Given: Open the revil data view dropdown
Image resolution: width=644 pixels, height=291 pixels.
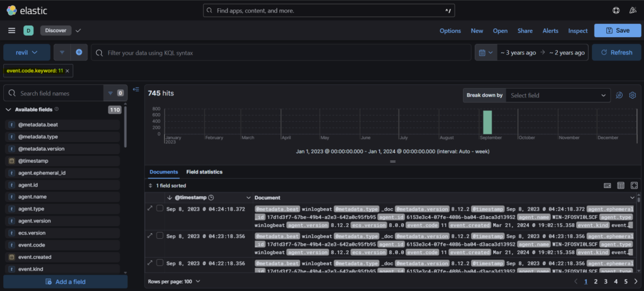Looking at the screenshot, I should (26, 52).
